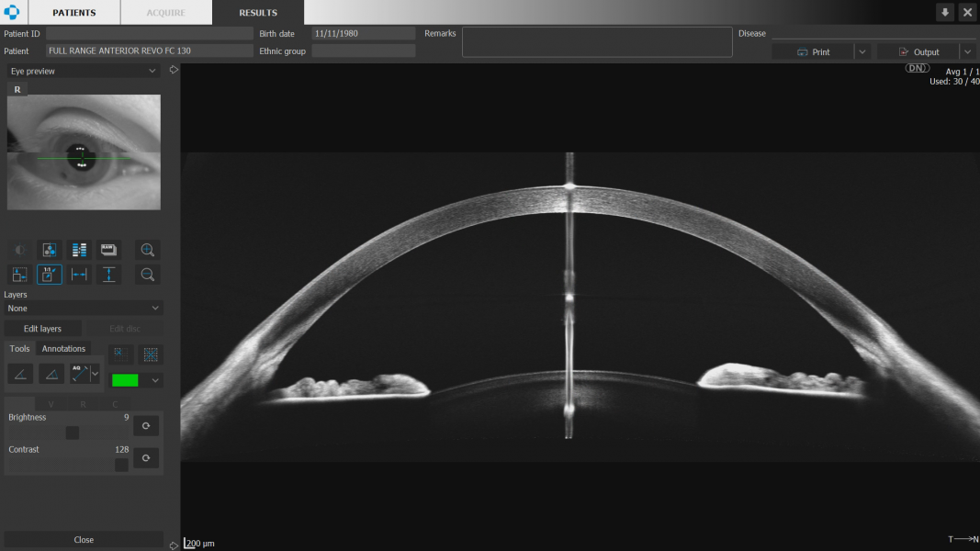Reset brightness with the circular arrow

click(x=146, y=426)
